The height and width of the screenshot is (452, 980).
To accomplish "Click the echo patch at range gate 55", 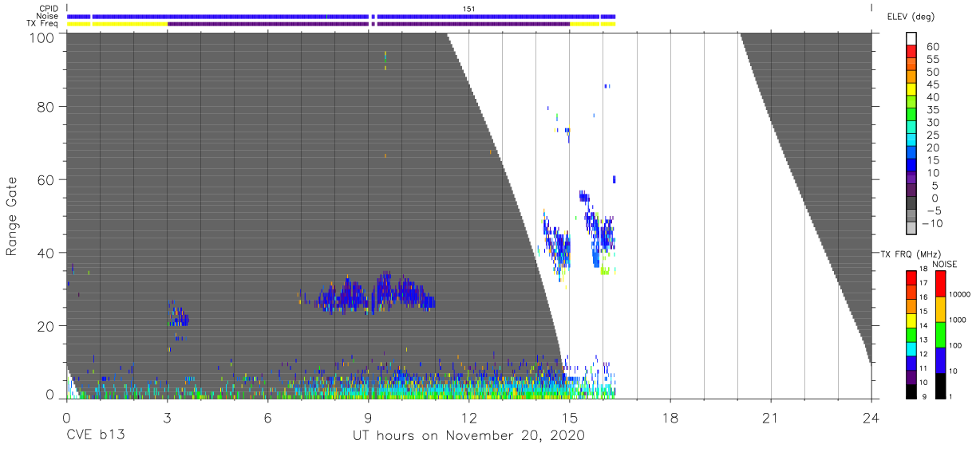I will tap(584, 197).
